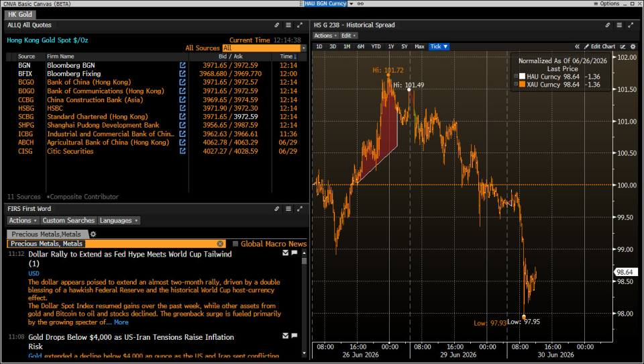Expand XAU Curncy legend entry
644x364 pixels.
(x=516, y=85)
